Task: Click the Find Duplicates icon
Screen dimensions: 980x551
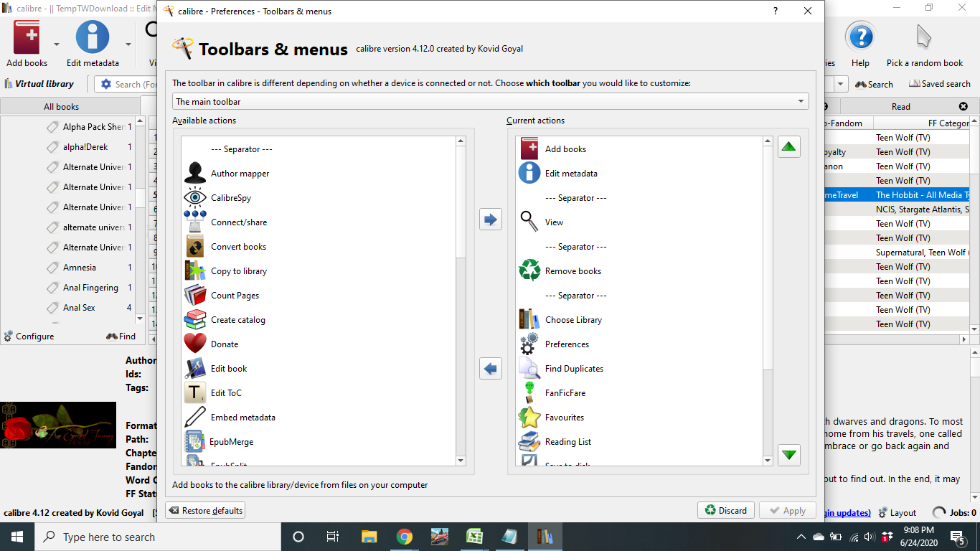Action: click(x=529, y=369)
